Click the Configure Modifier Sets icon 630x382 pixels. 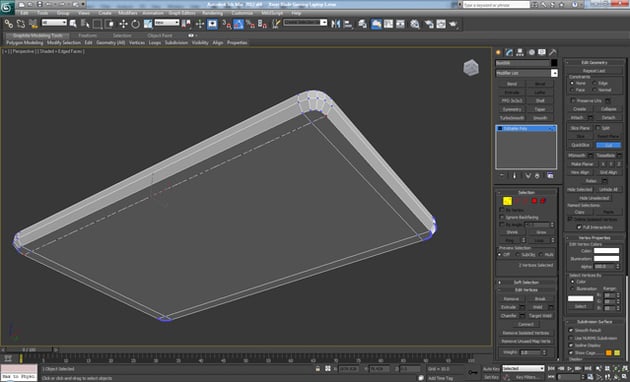click(x=550, y=176)
